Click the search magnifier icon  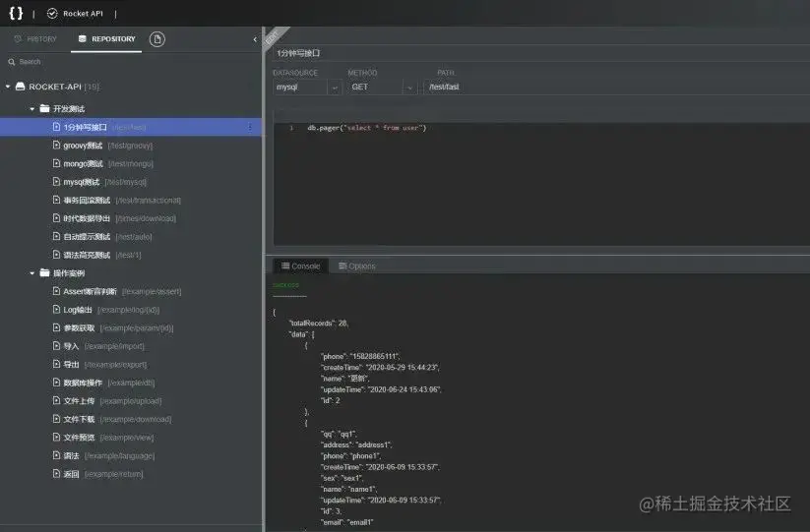(x=12, y=62)
